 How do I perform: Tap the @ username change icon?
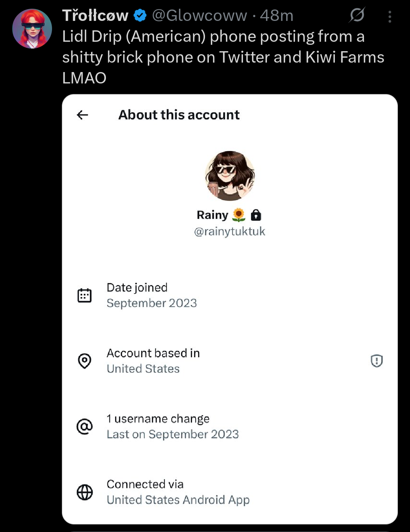click(85, 427)
